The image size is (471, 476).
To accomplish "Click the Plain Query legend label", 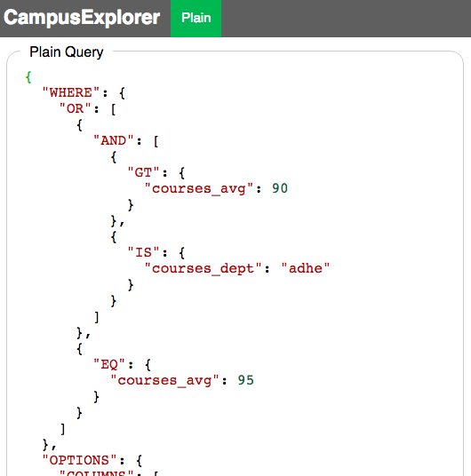I will pos(67,52).
